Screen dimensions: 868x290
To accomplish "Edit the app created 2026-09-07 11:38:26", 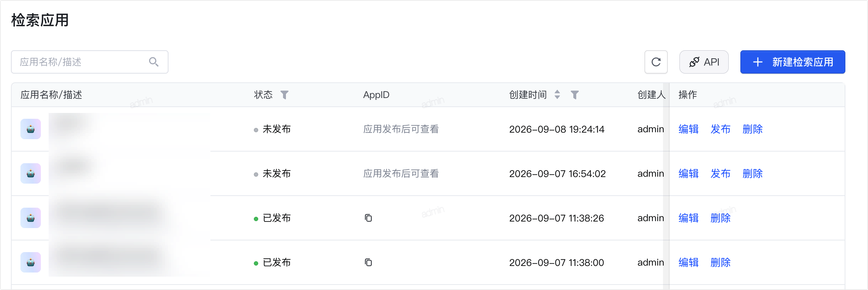I will pos(689,218).
